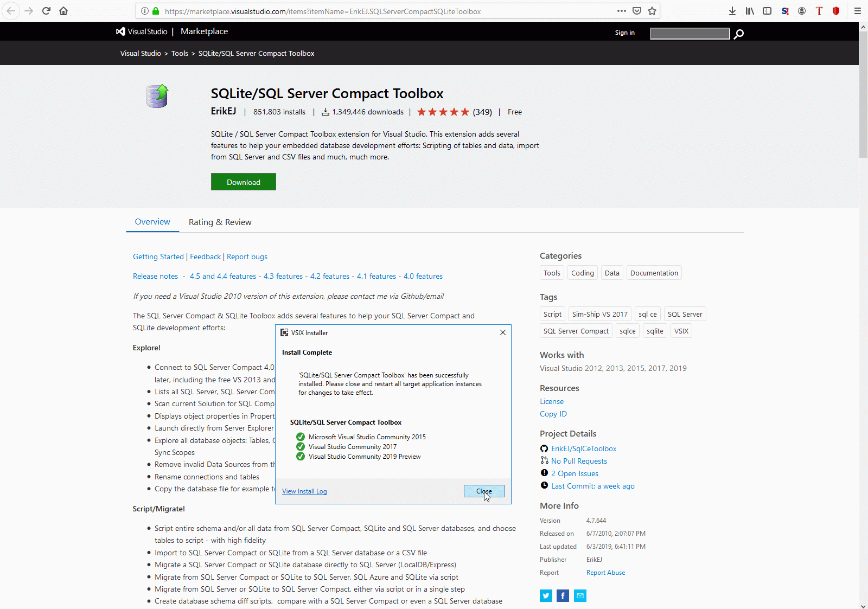Open the 4.3 features link
Viewport: 868px width, 609px height.
(283, 276)
